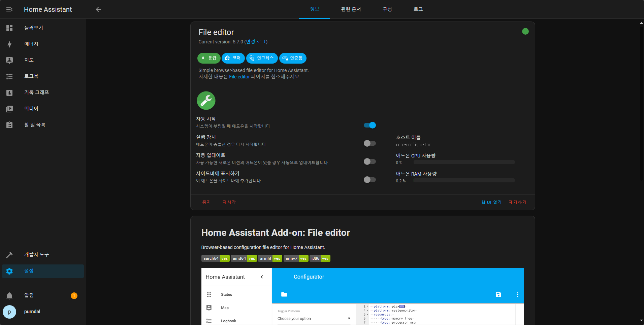Screen dimensions: 644x325
Task: Click the Home Assistant sidebar title
Action: click(x=48, y=9)
